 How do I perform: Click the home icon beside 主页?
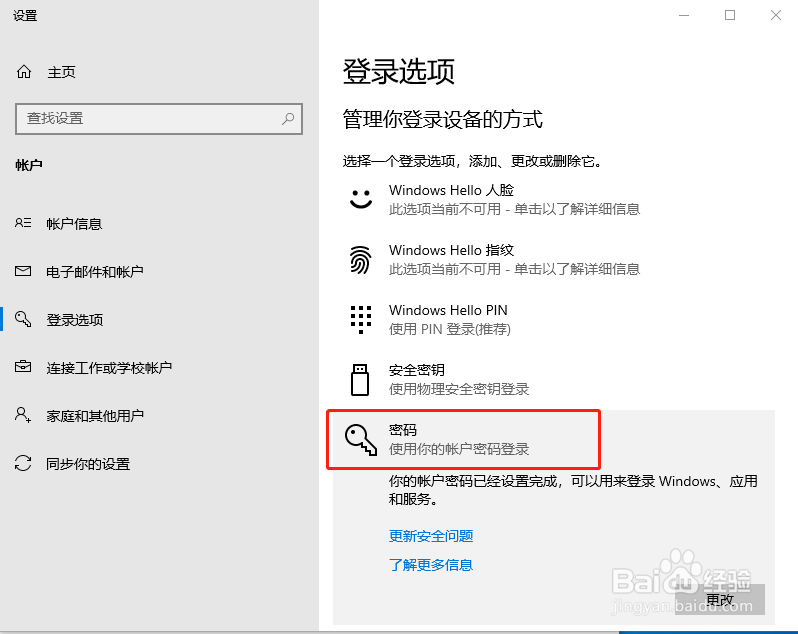point(24,72)
